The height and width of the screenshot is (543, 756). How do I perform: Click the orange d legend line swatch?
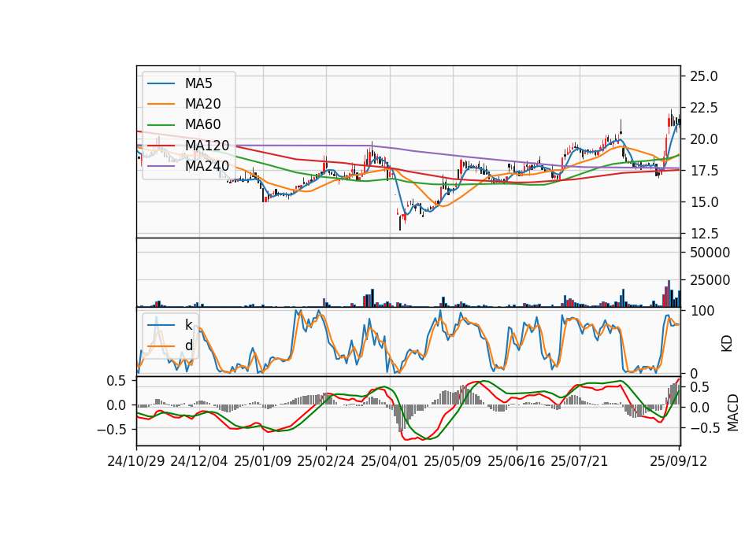click(161, 346)
